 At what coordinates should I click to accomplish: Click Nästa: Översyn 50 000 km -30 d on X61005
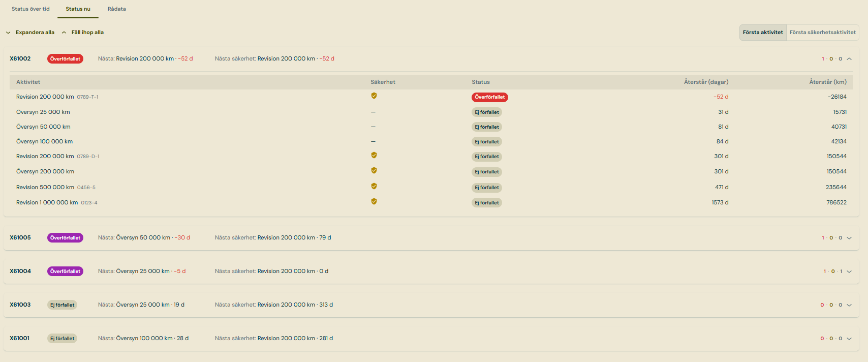tap(144, 237)
